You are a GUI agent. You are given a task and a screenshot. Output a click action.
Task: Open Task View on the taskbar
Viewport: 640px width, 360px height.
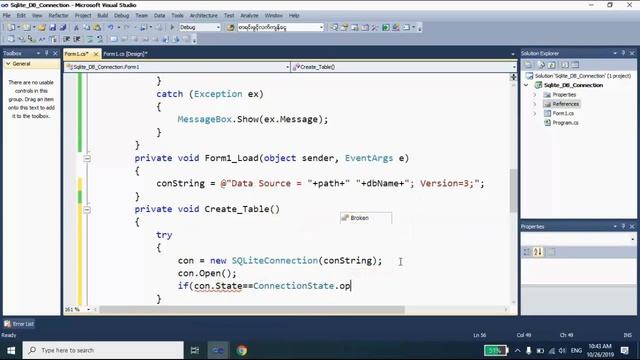click(195, 350)
